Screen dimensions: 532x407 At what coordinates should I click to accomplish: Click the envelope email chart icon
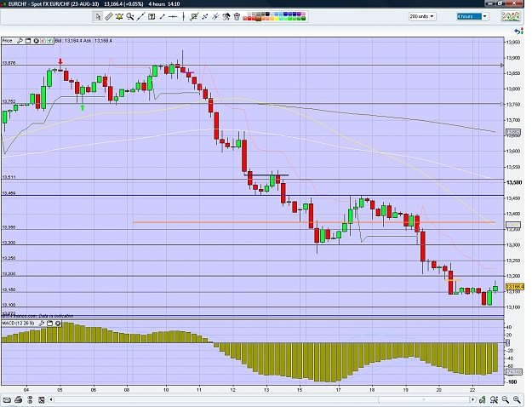pyautogui.click(x=7, y=399)
